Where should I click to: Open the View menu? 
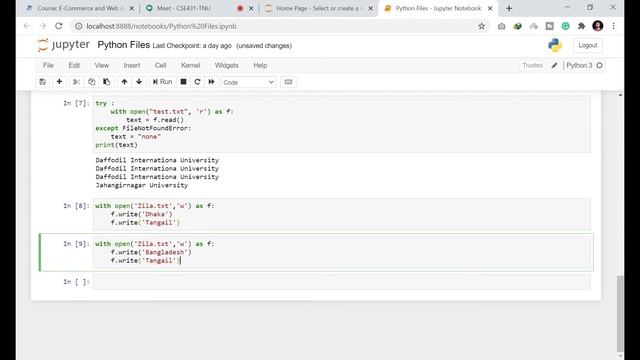pyautogui.click(x=102, y=65)
